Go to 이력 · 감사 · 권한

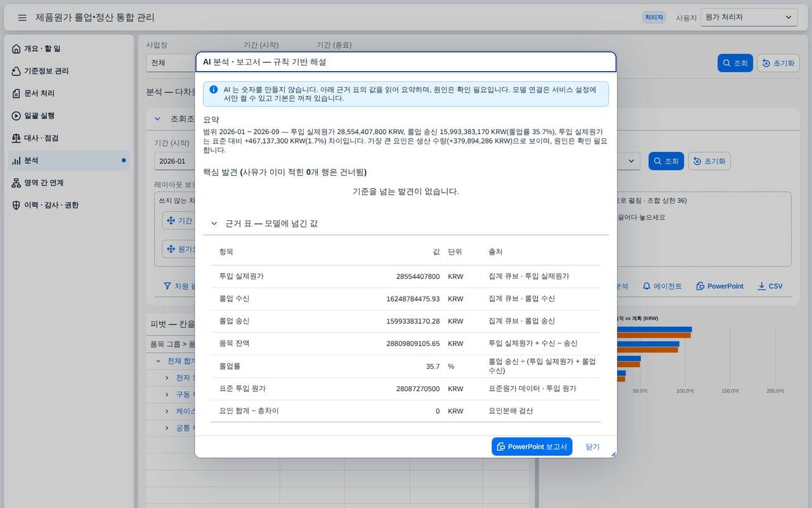[x=69, y=205]
